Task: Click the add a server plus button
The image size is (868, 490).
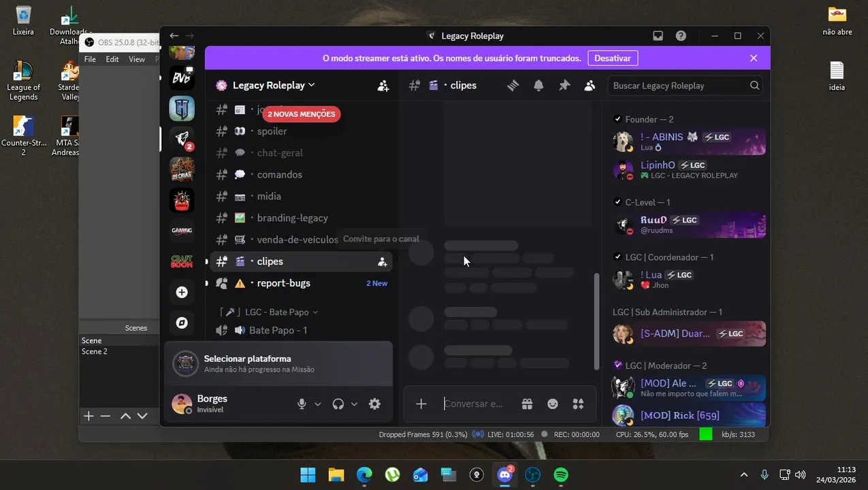Action: coord(182,292)
